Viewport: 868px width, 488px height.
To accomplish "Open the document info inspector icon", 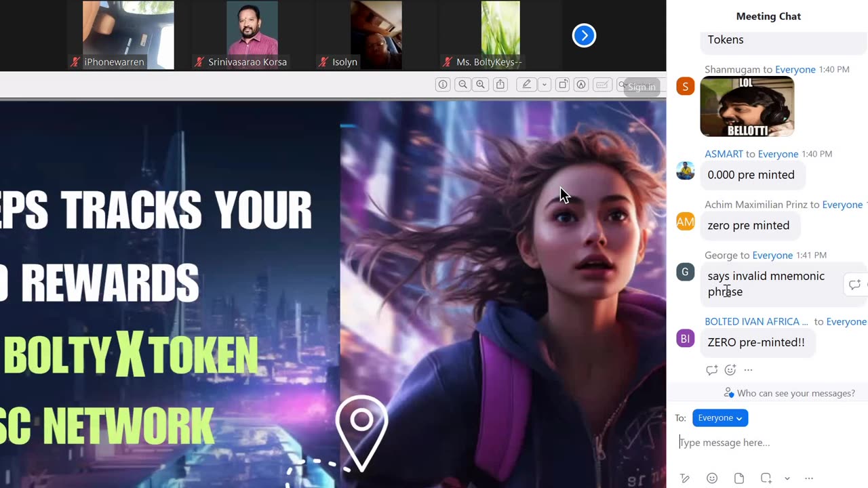I will tap(443, 85).
